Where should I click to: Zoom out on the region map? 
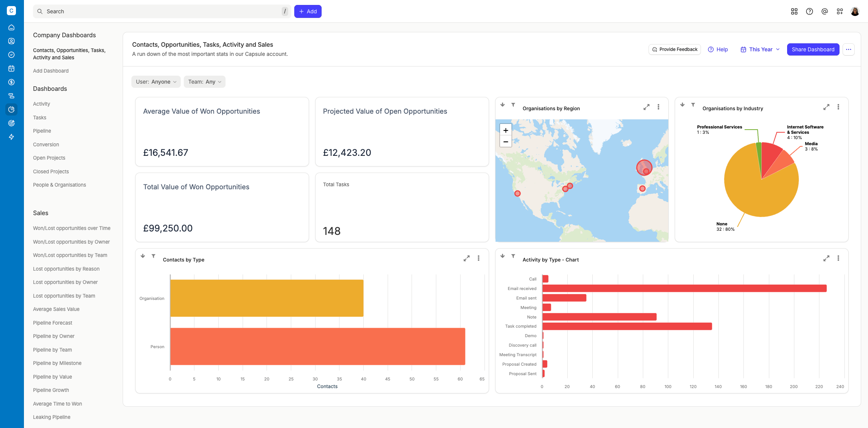tap(506, 141)
